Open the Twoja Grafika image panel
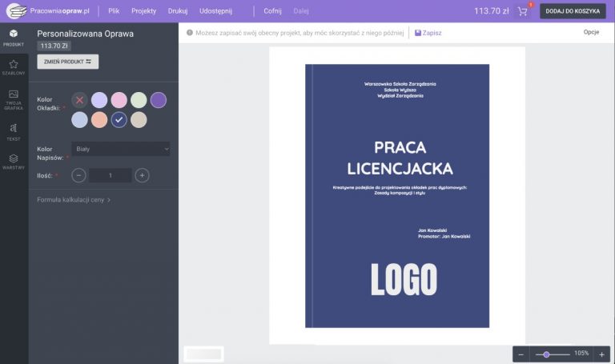615x364 pixels. 14,99
